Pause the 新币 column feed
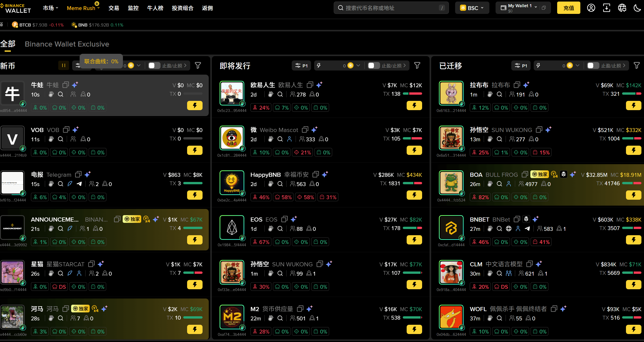Screen dimensions: 644x342 (64, 66)
